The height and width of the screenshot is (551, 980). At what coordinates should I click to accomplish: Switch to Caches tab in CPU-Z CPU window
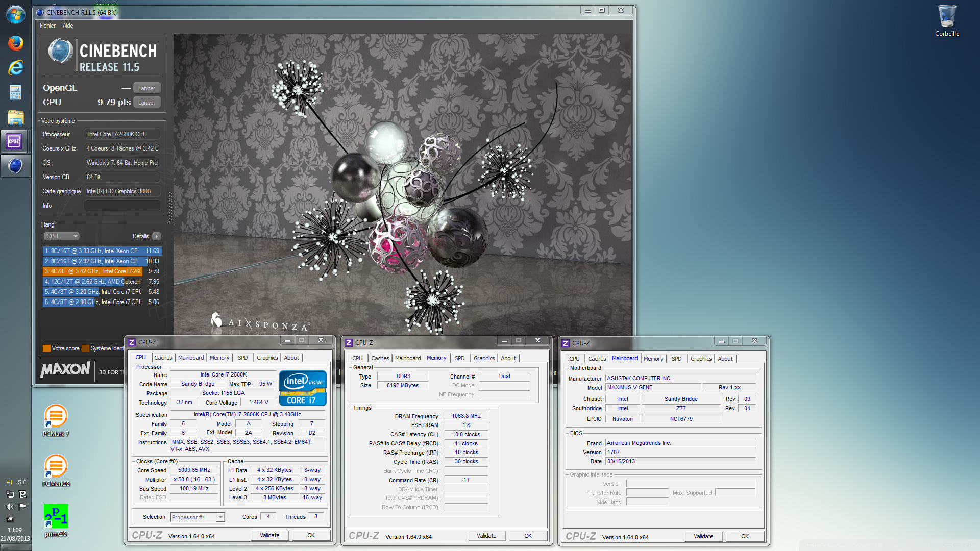point(163,358)
